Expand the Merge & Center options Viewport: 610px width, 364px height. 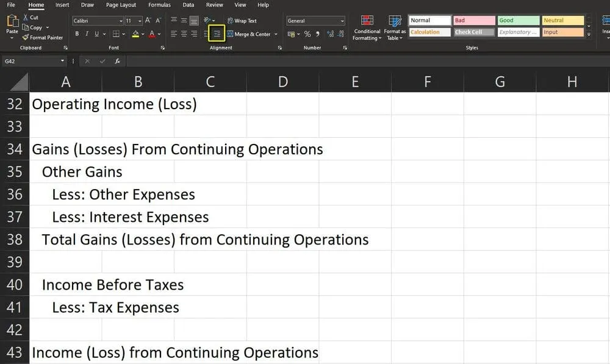coord(274,34)
